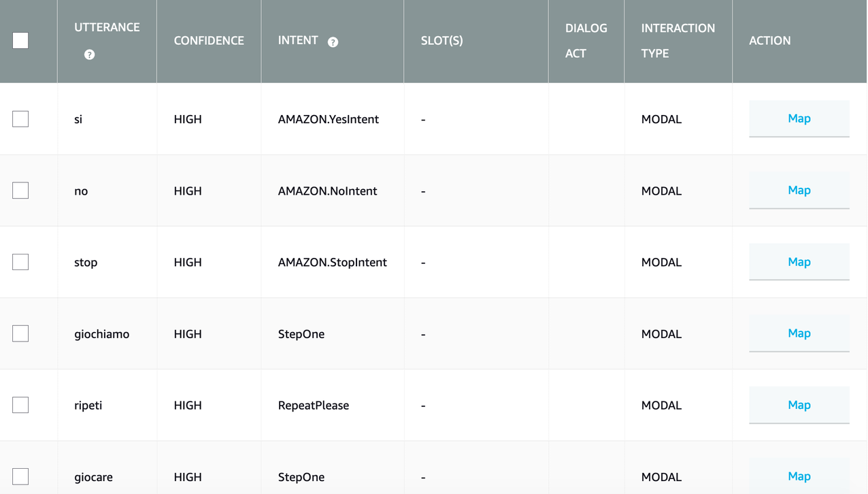
Task: Tick the checkbox for "stop" utterance
Action: coord(20,262)
